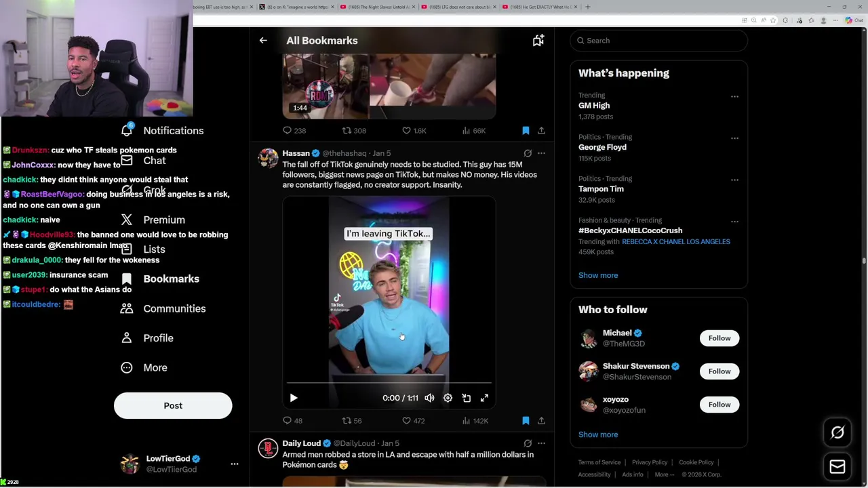868x488 pixels.
Task: Remove bookmark from the 1:44 video post
Action: (526, 131)
